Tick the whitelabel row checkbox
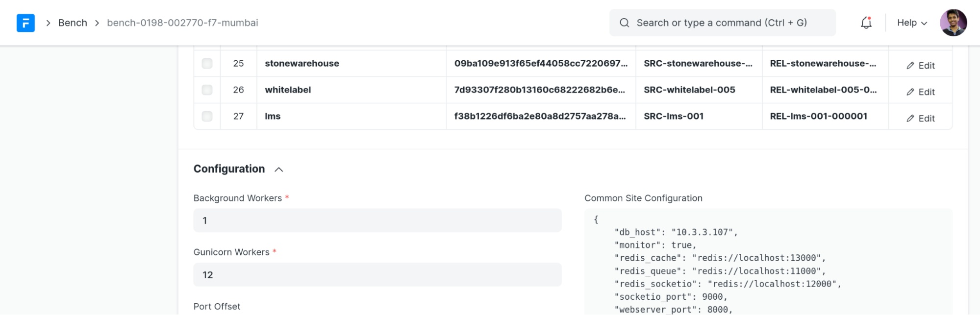 point(207,90)
